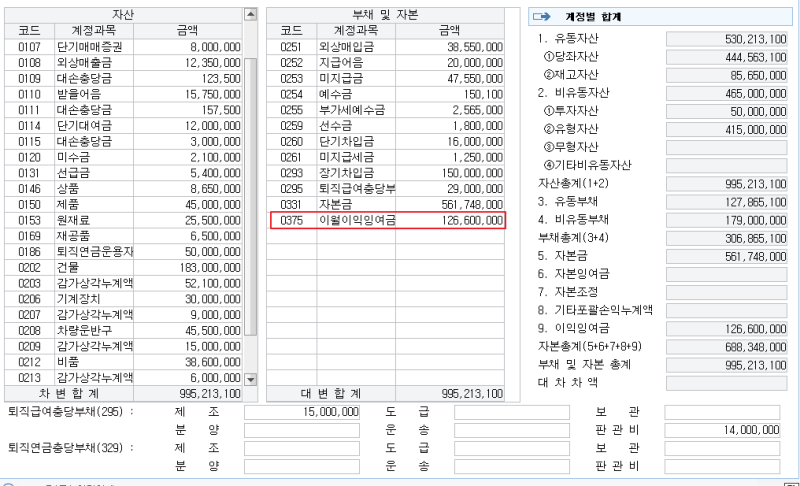Click the 0206 기계장치 row
The image size is (800, 486).
coord(123,300)
